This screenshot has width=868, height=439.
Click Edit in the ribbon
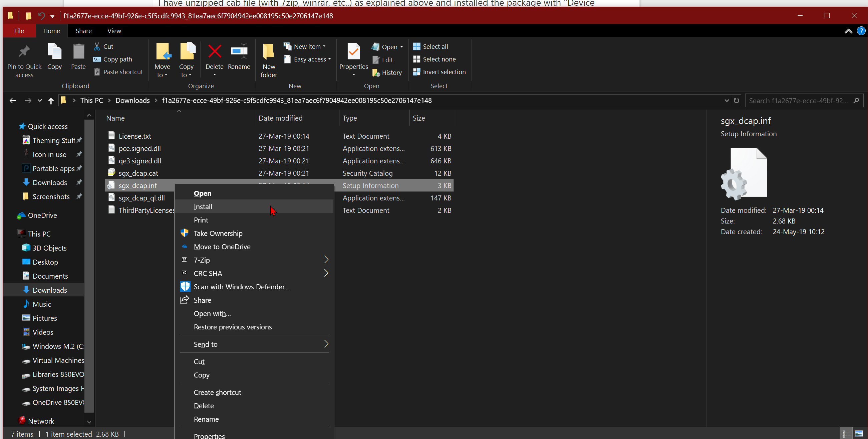pyautogui.click(x=382, y=60)
